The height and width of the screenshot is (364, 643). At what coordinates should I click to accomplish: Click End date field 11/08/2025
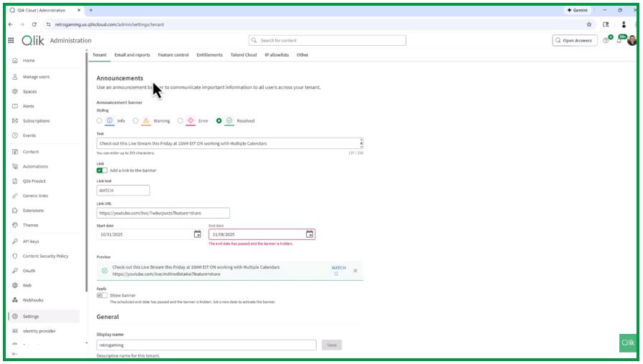click(262, 234)
